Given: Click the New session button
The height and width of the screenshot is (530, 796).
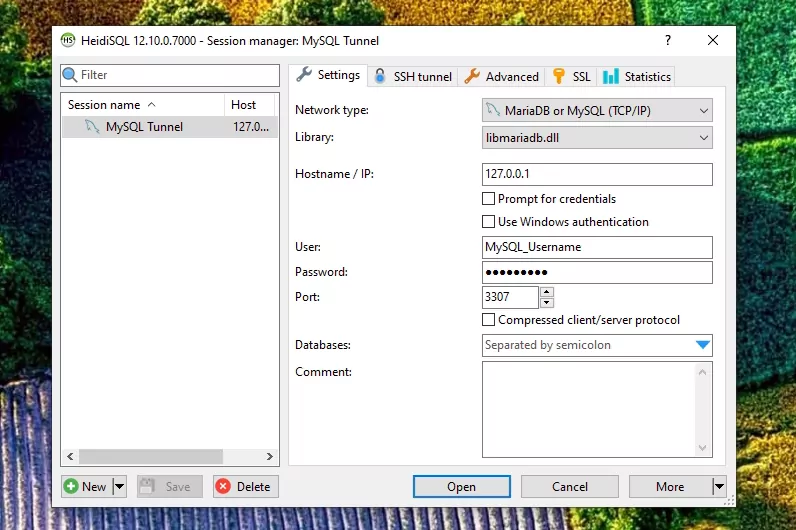Looking at the screenshot, I should pyautogui.click(x=87, y=486).
